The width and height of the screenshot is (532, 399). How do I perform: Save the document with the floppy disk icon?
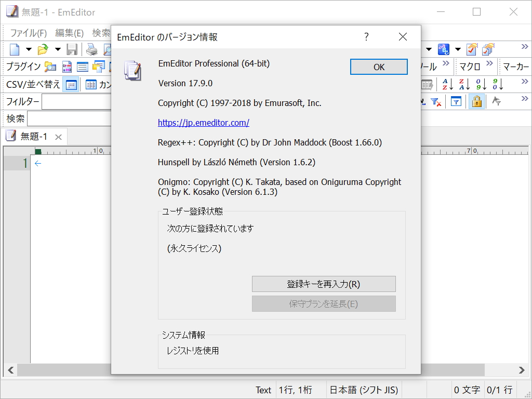coord(72,49)
